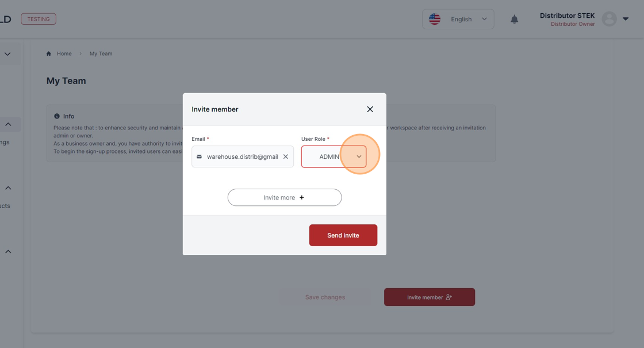Screen dimensions: 644x348
Task: Send the invite
Action: [343, 235]
